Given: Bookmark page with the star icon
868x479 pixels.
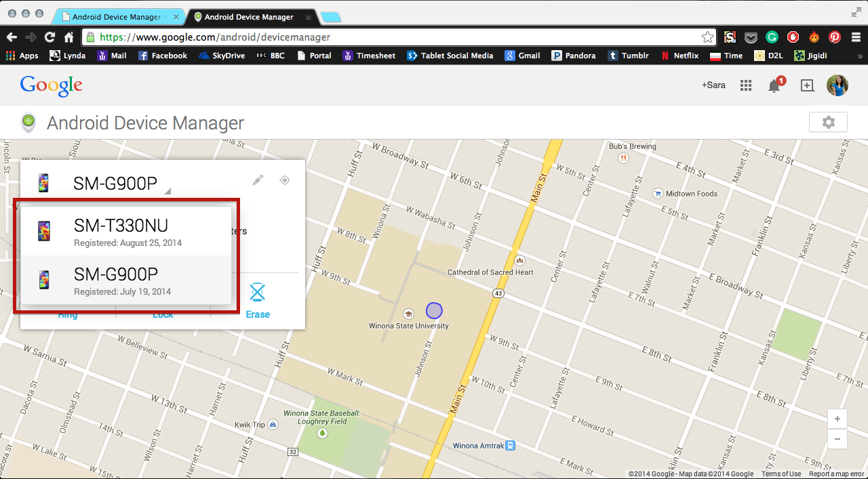Looking at the screenshot, I should click(707, 37).
